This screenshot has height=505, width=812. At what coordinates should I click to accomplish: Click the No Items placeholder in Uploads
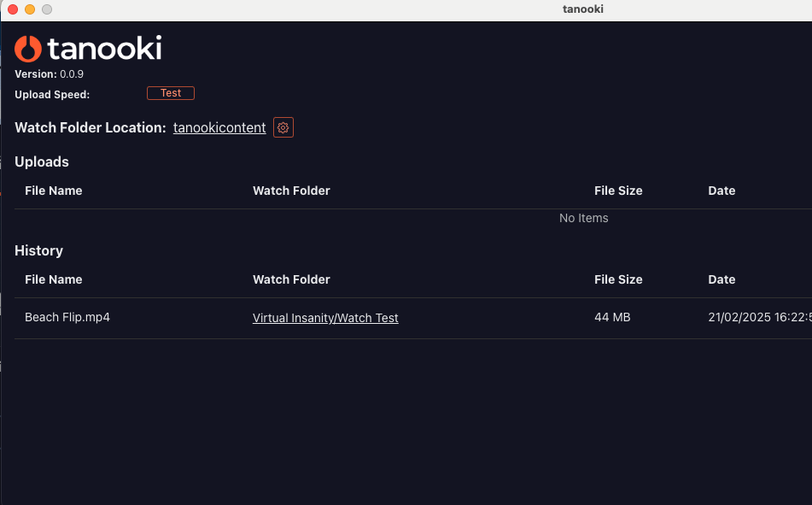(x=583, y=218)
